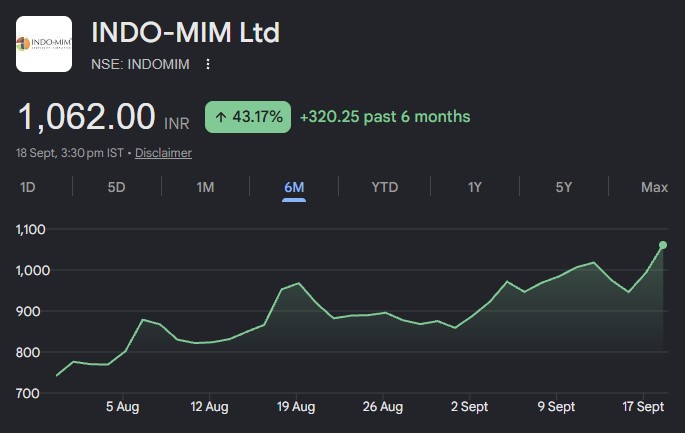Select the 1D time range tab
Screen dimensions: 685x433
(x=28, y=187)
